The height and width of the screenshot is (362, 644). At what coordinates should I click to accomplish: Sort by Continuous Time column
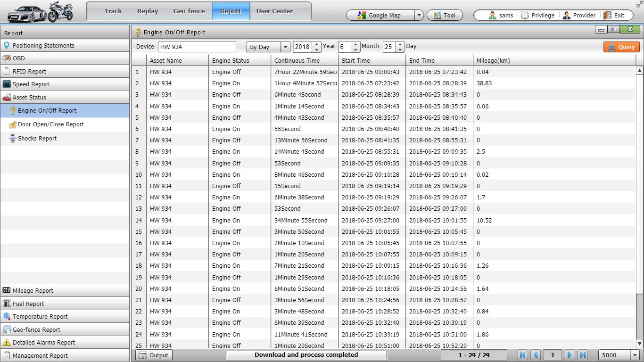coord(305,60)
